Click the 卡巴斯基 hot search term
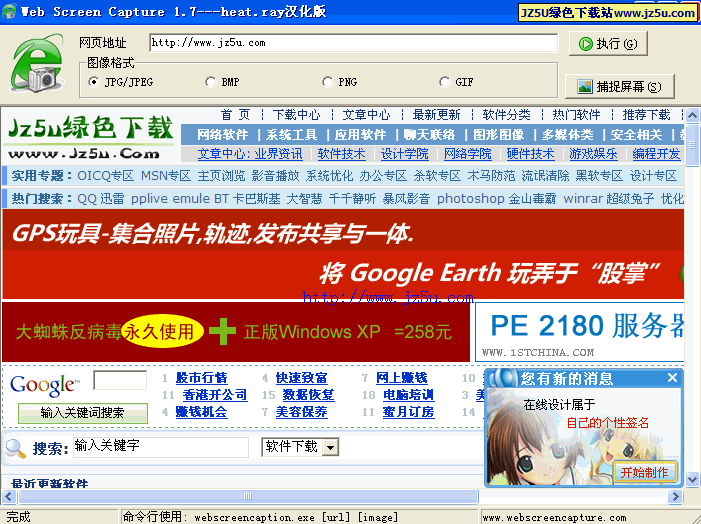 256,198
